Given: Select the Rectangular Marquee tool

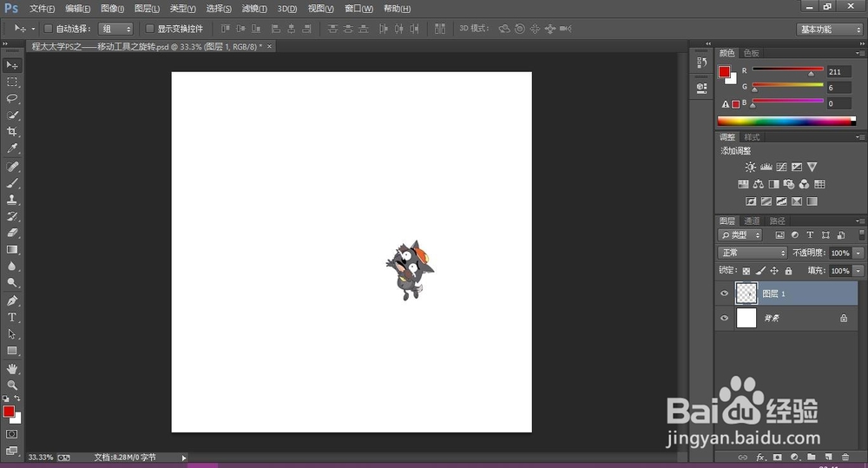Looking at the screenshot, I should tap(11, 82).
